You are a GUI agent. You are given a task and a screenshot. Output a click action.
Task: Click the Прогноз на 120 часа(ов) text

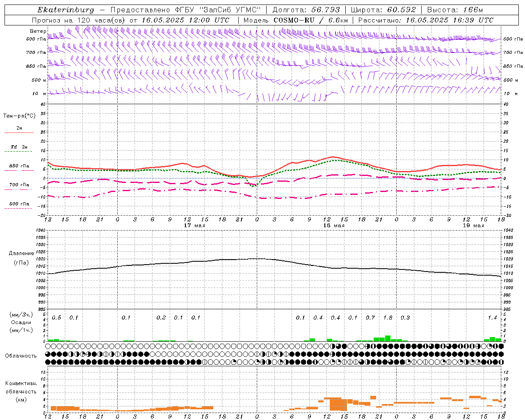click(x=79, y=20)
